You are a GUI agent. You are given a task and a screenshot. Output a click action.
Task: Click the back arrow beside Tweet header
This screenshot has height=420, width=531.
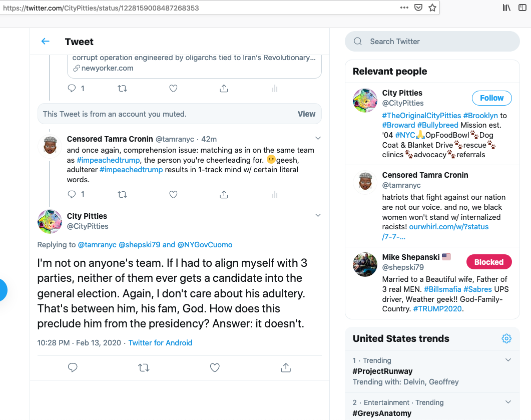[46, 42]
